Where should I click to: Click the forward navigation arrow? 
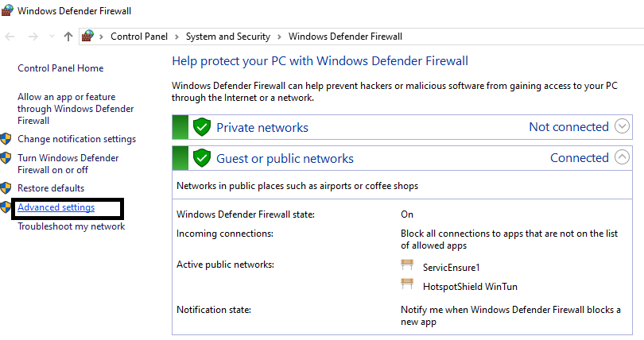pos(33,37)
